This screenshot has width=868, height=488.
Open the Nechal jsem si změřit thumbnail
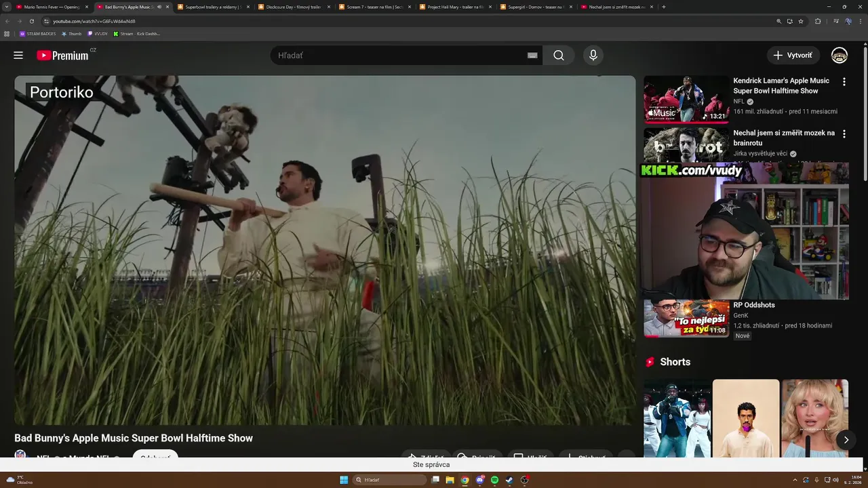686,145
